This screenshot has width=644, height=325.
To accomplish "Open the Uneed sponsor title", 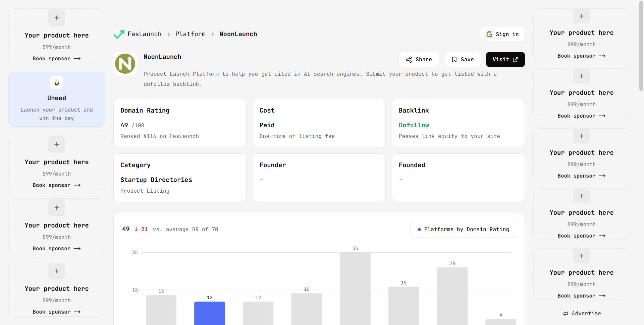I will 57,98.
